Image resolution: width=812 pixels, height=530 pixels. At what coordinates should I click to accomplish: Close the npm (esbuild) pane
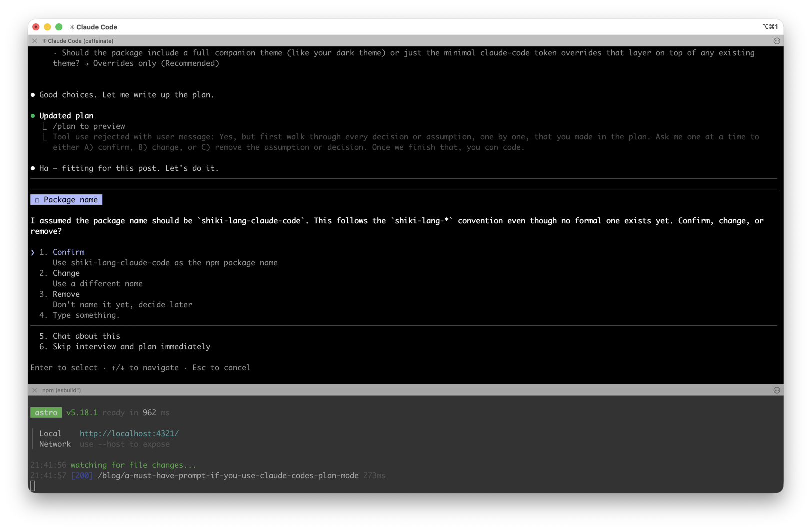pyautogui.click(x=35, y=390)
